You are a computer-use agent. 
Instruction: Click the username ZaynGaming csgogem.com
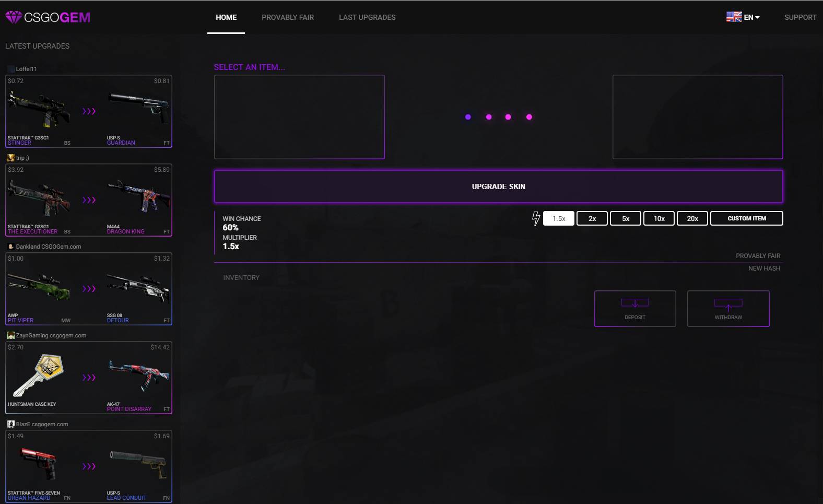click(51, 335)
